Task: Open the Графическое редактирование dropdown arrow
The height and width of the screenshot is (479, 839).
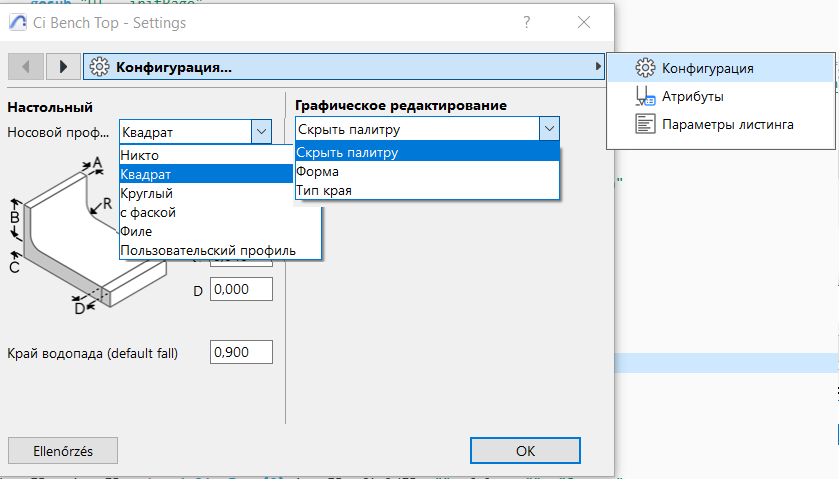Action: (548, 129)
